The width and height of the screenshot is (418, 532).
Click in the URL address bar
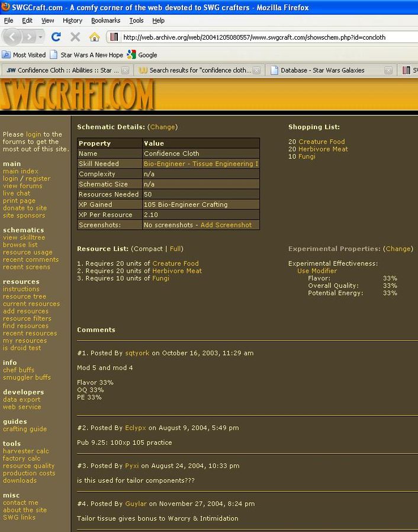[261, 37]
